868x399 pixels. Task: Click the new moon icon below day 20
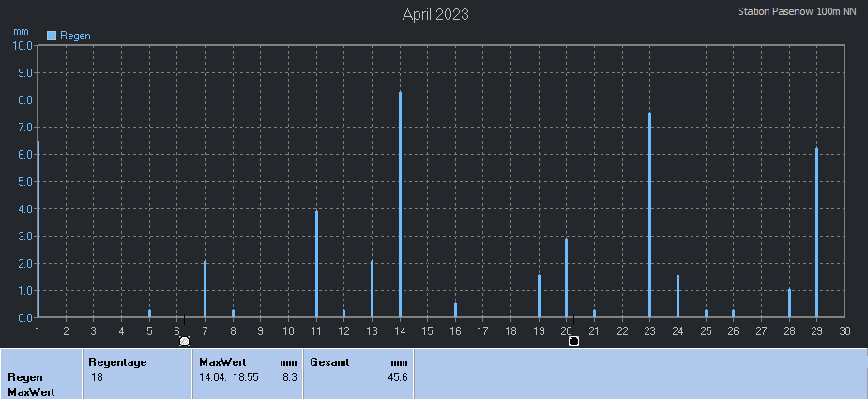click(573, 342)
